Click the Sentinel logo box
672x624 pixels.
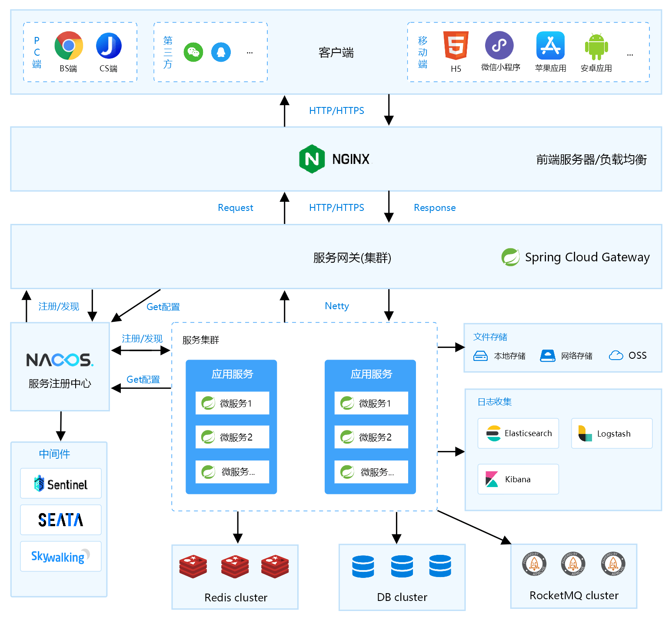click(61, 483)
